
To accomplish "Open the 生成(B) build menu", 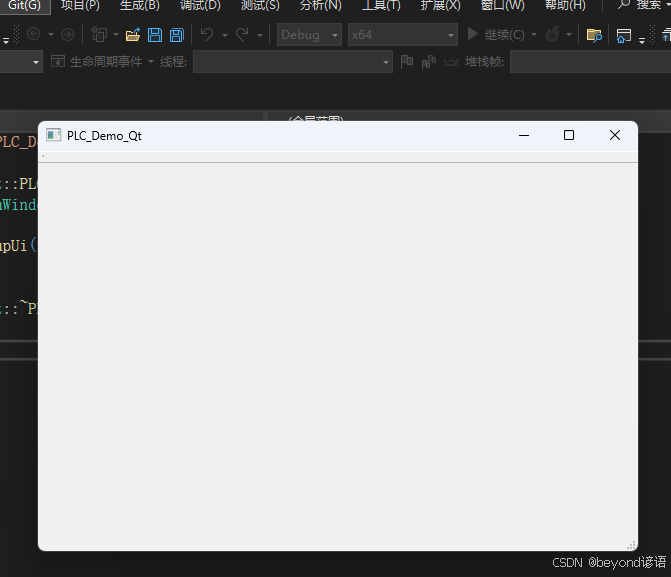I will click(140, 5).
